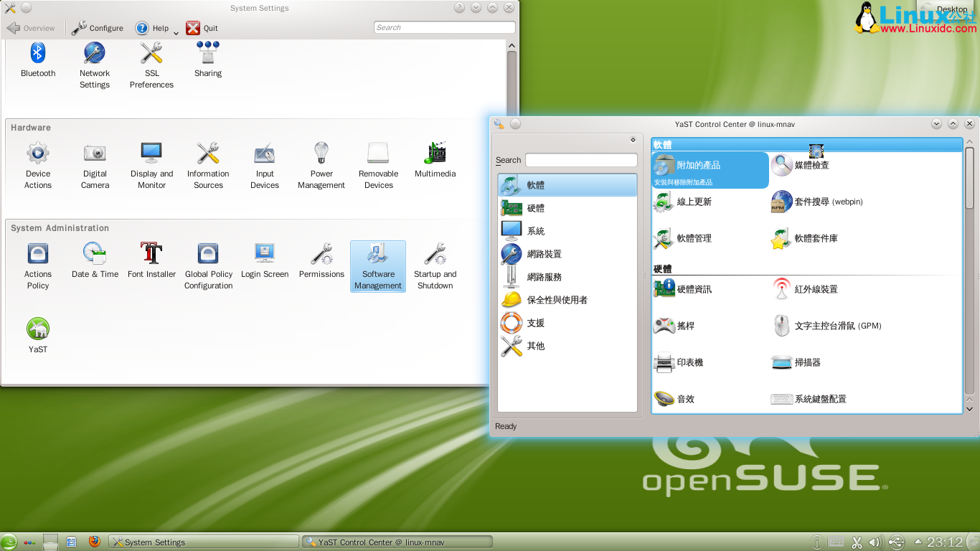Screen dimensions: 980x551
Task: Open 系統鍵盤配置 module
Action: [x=809, y=399]
